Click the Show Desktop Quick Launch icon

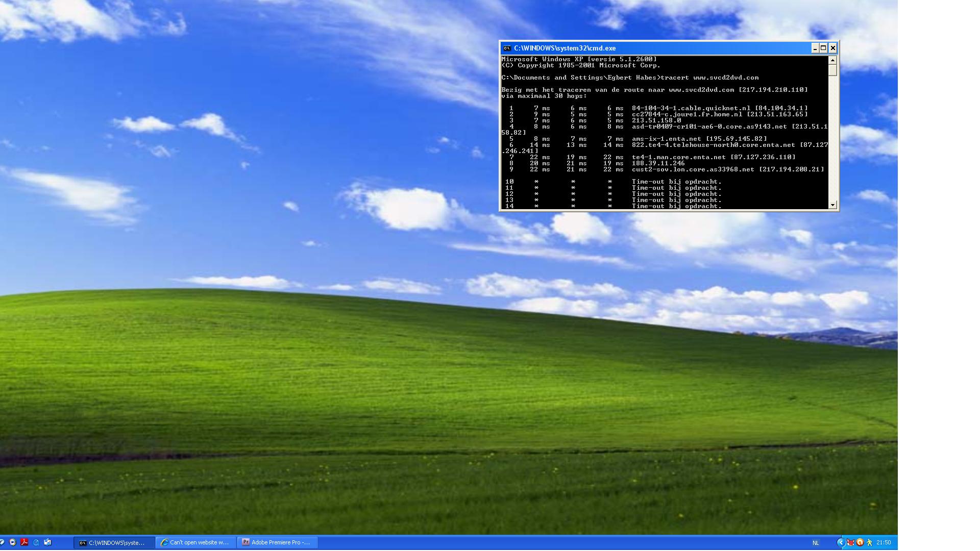tap(48, 542)
